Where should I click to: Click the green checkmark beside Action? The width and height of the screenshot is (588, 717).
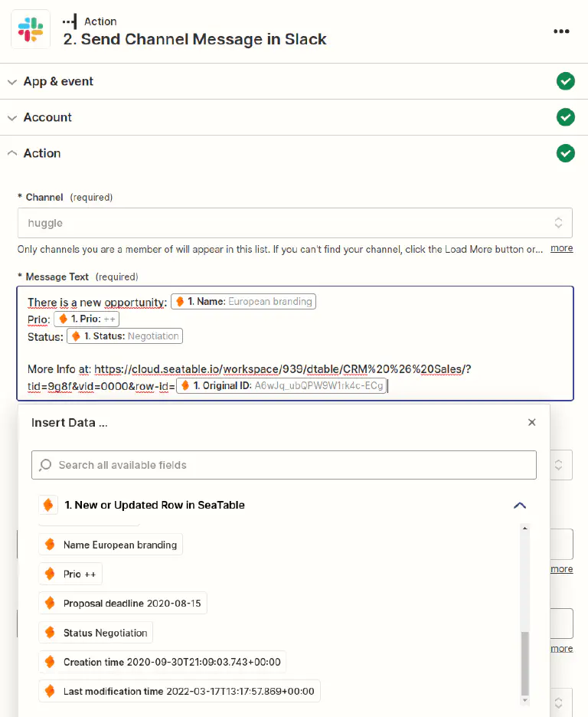coord(565,153)
